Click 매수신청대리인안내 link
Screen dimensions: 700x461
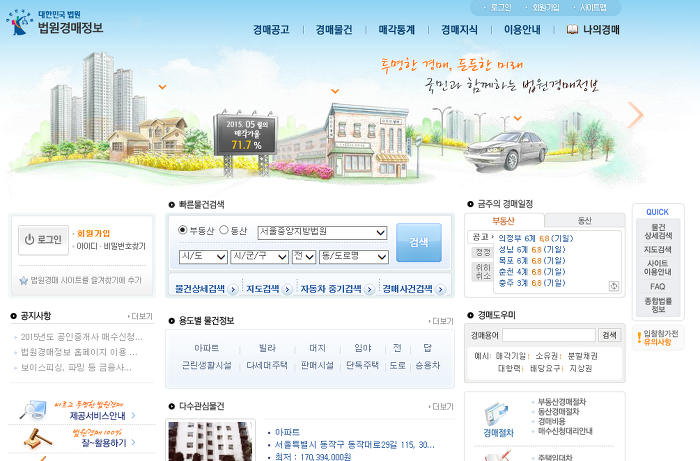tap(565, 431)
